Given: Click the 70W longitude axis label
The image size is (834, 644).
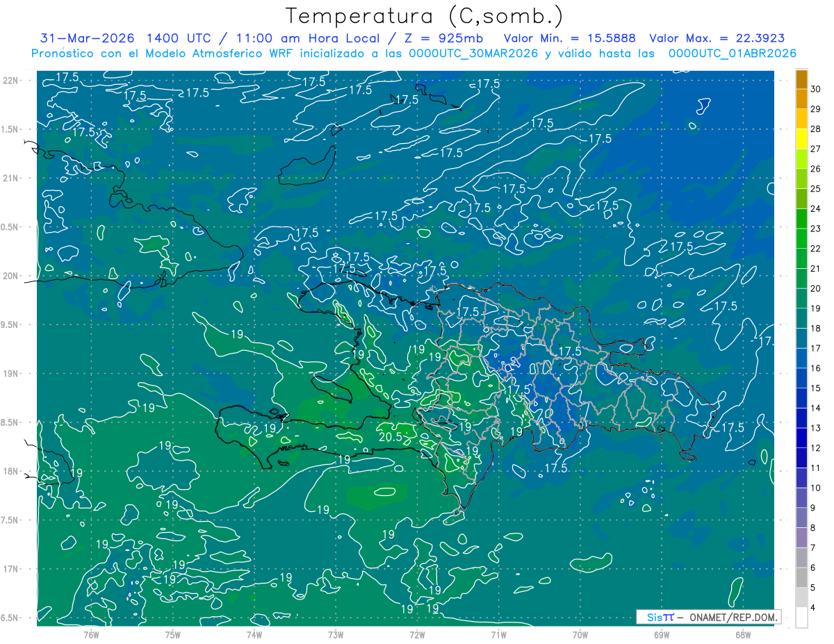Looking at the screenshot, I should point(580,634).
